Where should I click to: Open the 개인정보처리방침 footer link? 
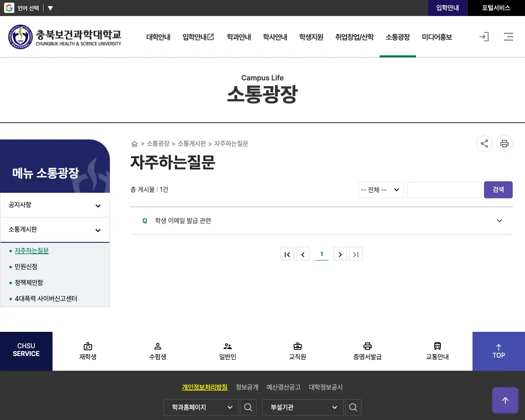pos(204,387)
